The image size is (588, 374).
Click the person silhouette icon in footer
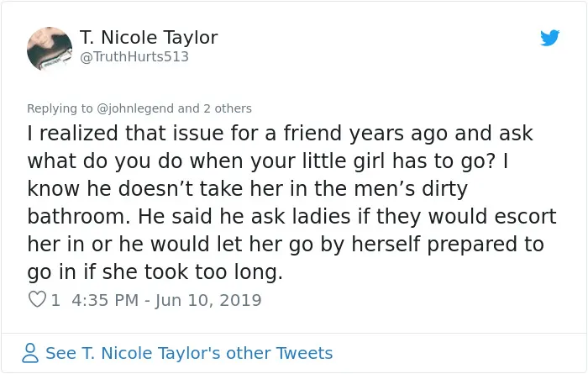(x=30, y=353)
